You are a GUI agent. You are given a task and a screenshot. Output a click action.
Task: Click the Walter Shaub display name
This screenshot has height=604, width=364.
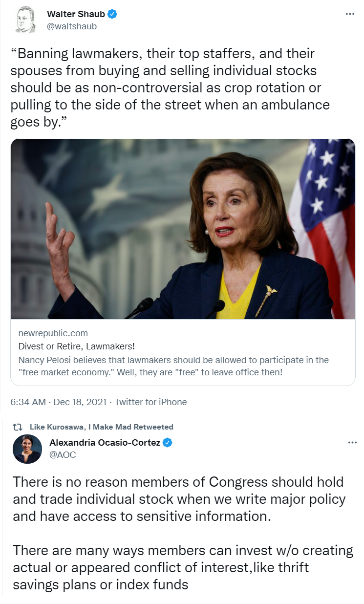click(76, 14)
